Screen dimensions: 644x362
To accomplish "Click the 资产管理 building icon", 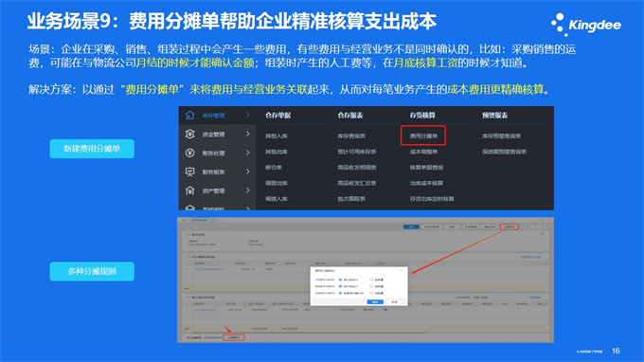I will (189, 190).
